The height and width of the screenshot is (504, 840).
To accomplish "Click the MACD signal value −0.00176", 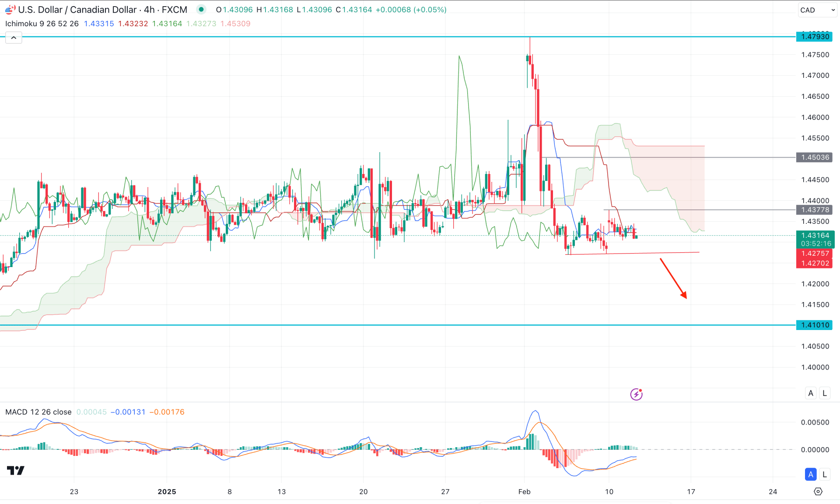I will (167, 412).
